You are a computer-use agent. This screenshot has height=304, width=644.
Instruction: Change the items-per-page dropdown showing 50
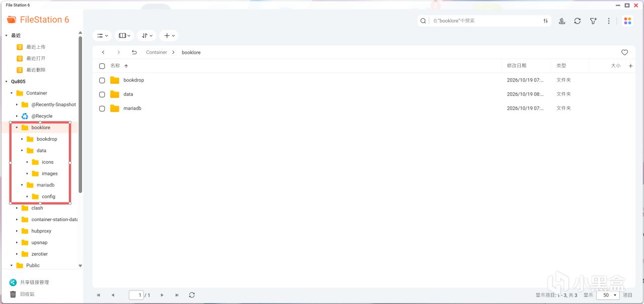pos(607,295)
